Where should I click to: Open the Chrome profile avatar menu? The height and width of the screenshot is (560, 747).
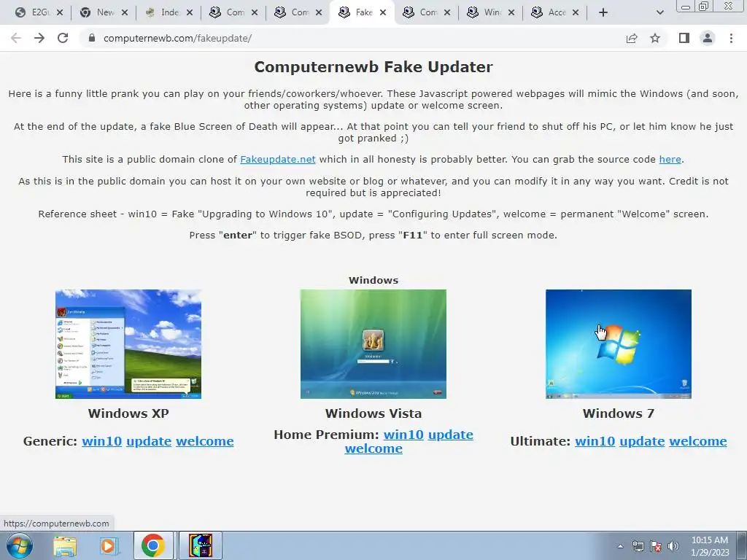pos(708,38)
